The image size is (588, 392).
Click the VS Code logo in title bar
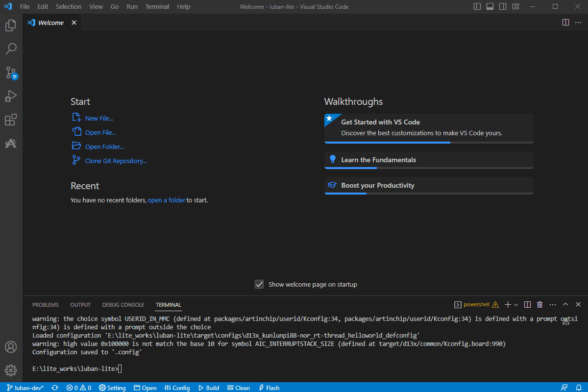pyautogui.click(x=8, y=7)
